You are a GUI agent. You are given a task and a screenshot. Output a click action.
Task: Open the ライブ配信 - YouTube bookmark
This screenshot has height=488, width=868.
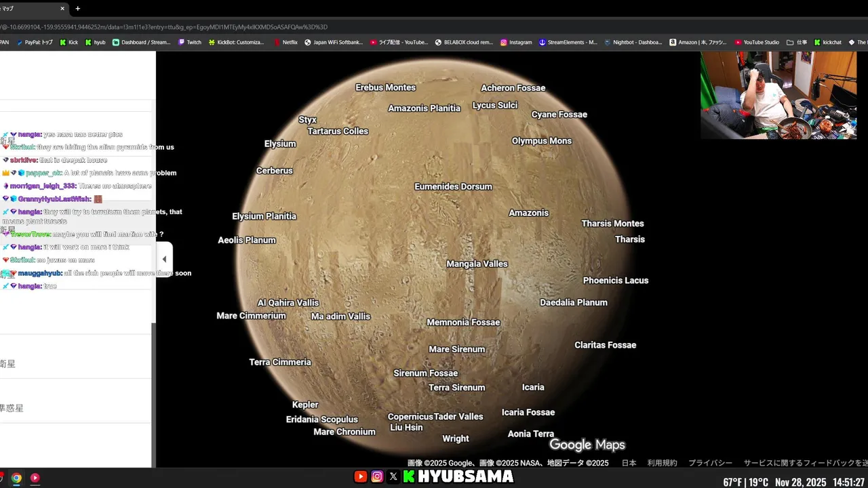399,42
